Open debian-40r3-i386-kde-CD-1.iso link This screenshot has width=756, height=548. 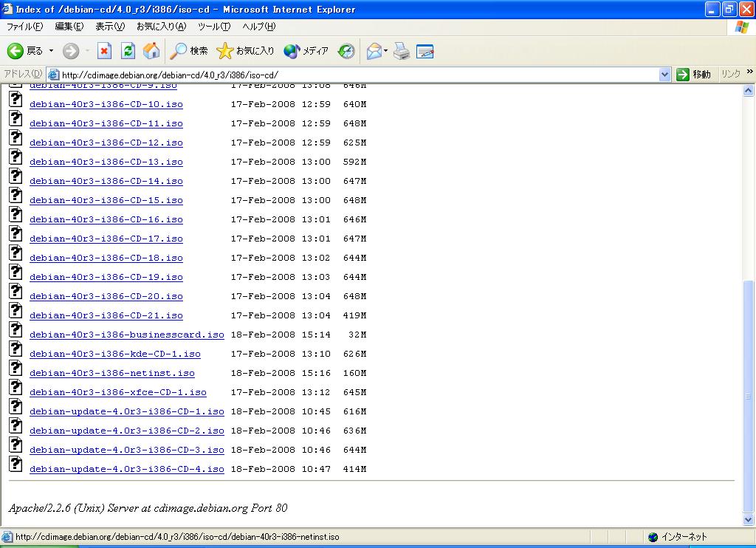pos(114,354)
